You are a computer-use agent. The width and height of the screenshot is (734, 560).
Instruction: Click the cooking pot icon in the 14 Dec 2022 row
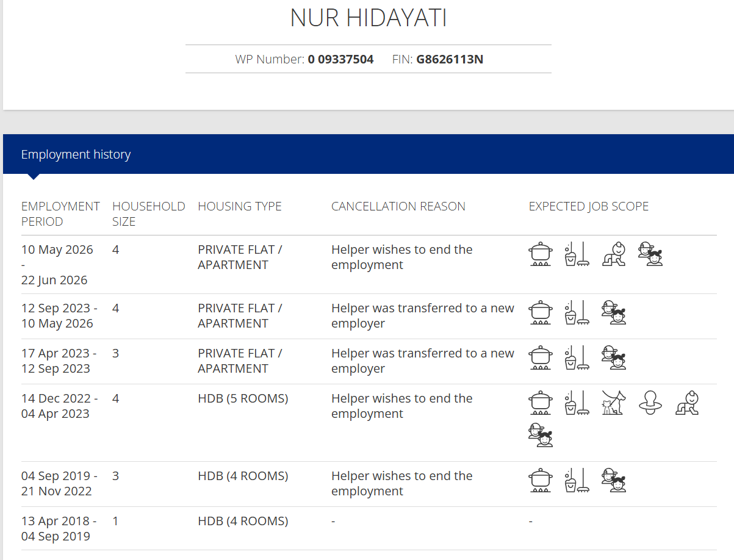point(541,403)
